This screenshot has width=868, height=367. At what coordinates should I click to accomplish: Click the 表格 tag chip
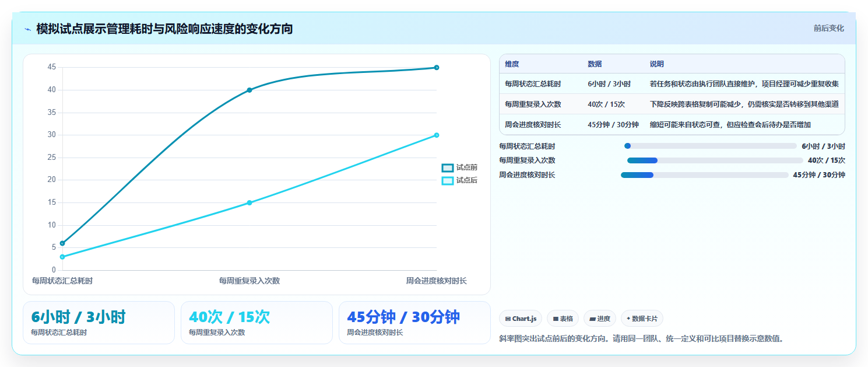coord(563,319)
